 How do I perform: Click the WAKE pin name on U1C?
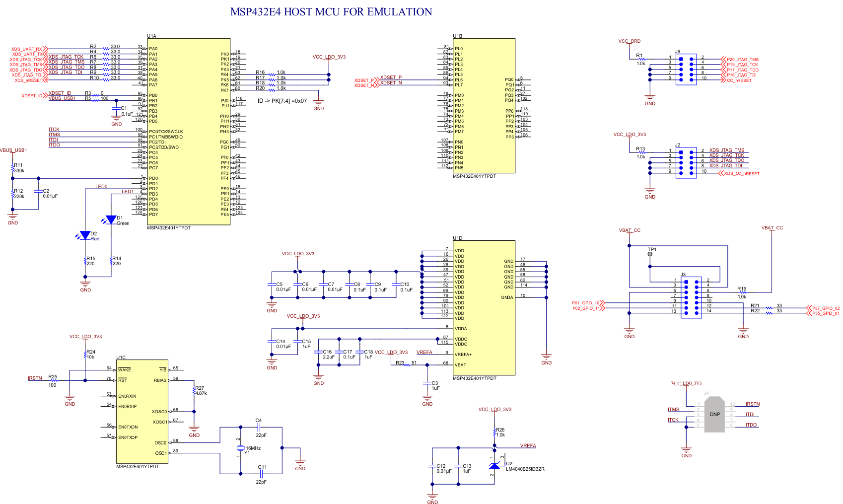click(x=125, y=370)
